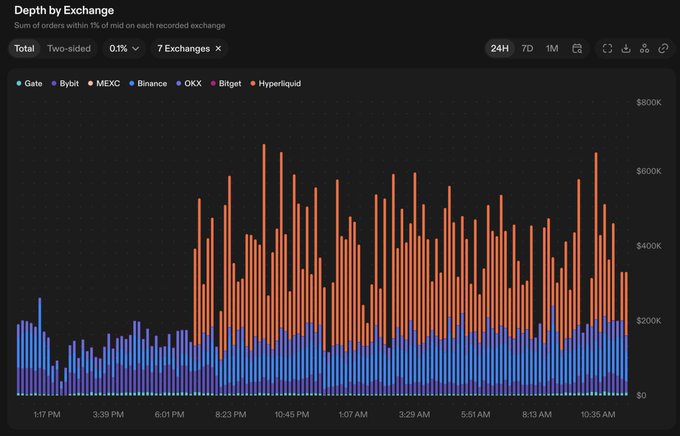Viewport: 680px width, 436px height.
Task: Click the $800K axis label
Action: point(649,102)
